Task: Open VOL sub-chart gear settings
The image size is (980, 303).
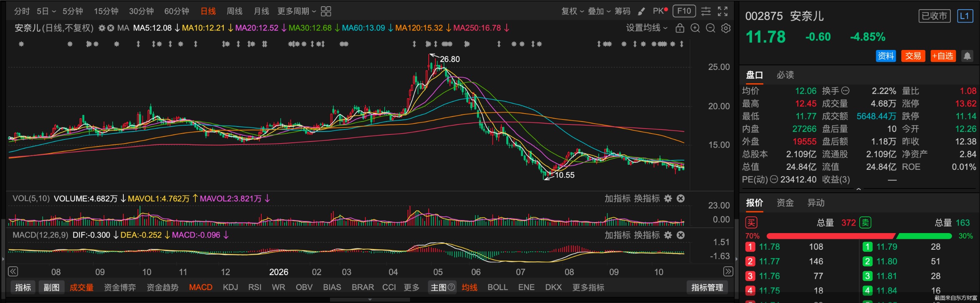Action: pos(668,199)
